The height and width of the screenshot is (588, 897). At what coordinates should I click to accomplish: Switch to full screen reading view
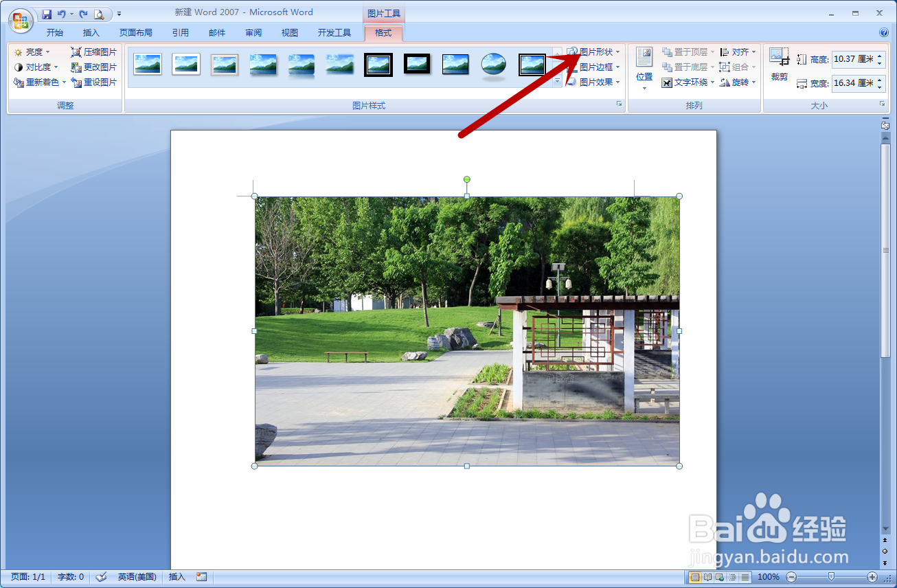[x=708, y=577]
